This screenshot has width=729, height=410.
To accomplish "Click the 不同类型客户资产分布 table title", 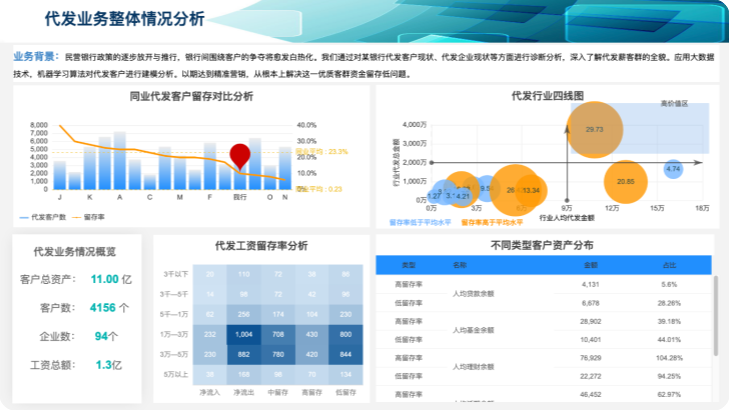I will (x=542, y=245).
